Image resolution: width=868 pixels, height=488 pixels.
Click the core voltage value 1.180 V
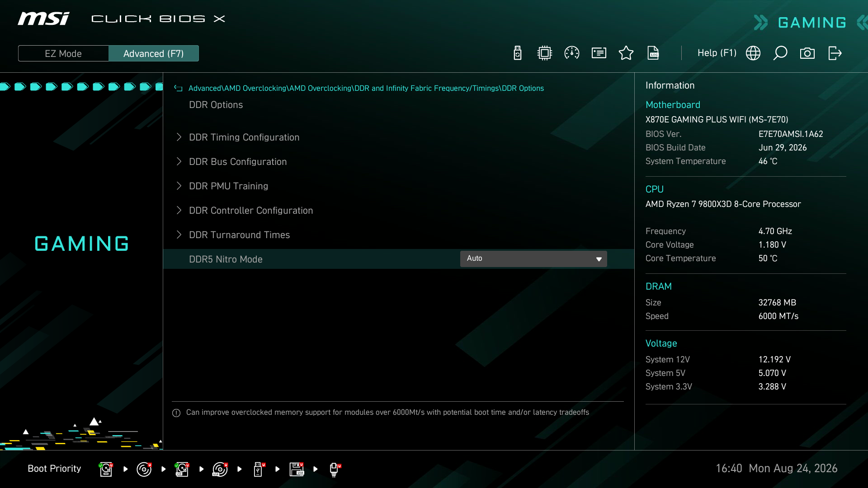[772, 245]
